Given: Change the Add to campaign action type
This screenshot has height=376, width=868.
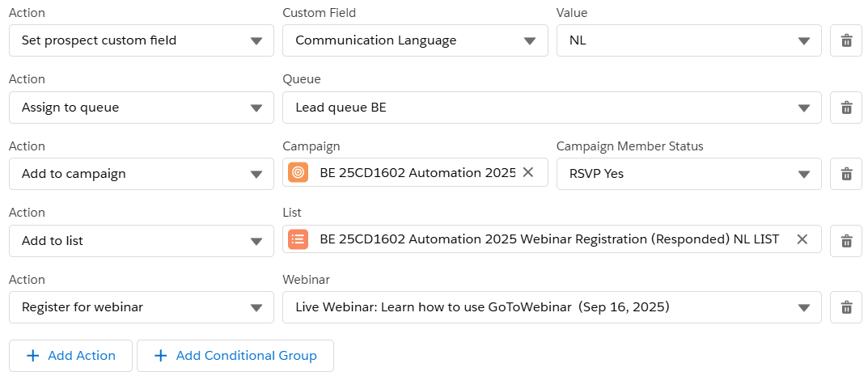Looking at the screenshot, I should [141, 174].
